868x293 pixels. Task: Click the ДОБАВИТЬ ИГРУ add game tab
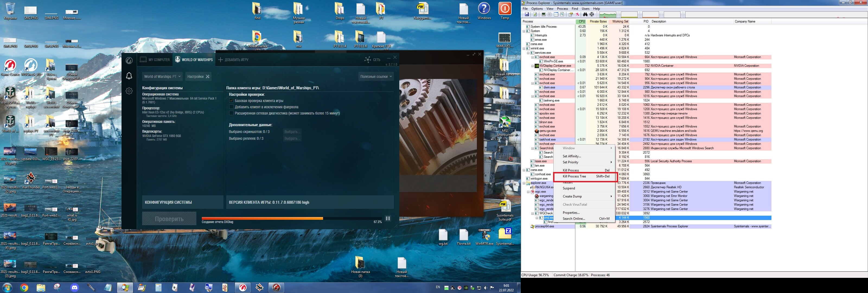pos(233,60)
